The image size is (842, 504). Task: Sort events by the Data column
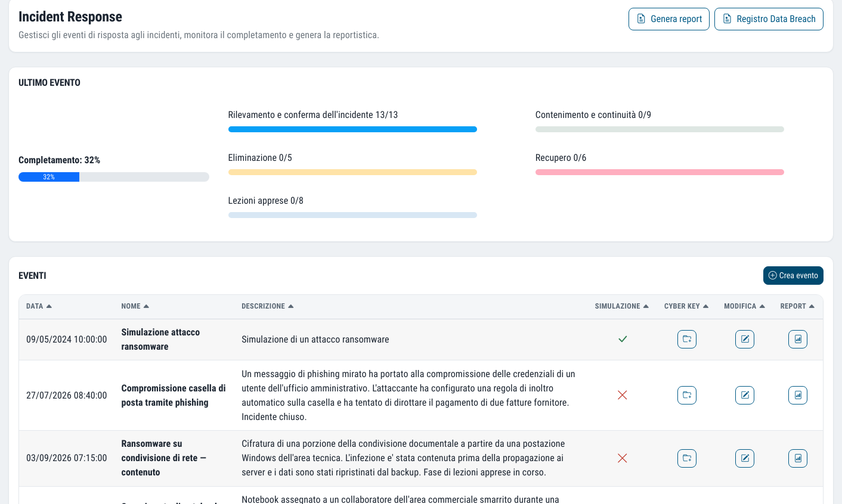coord(39,306)
